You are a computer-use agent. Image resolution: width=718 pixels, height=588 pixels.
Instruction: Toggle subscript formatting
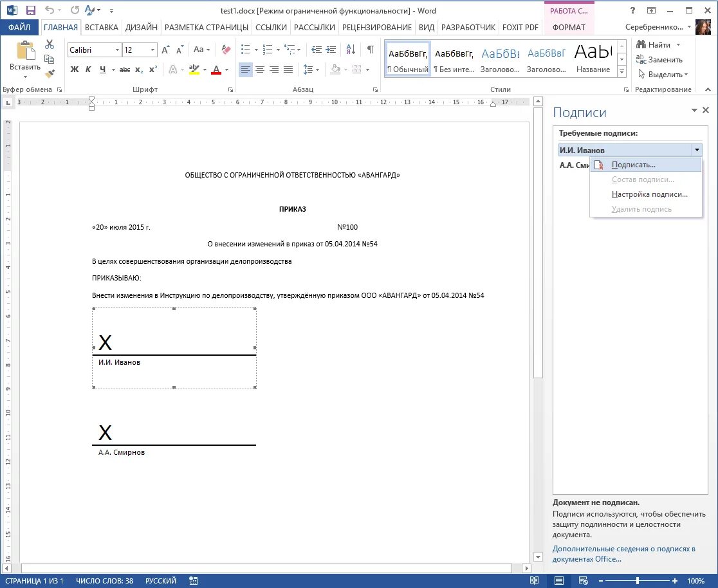[x=139, y=69]
